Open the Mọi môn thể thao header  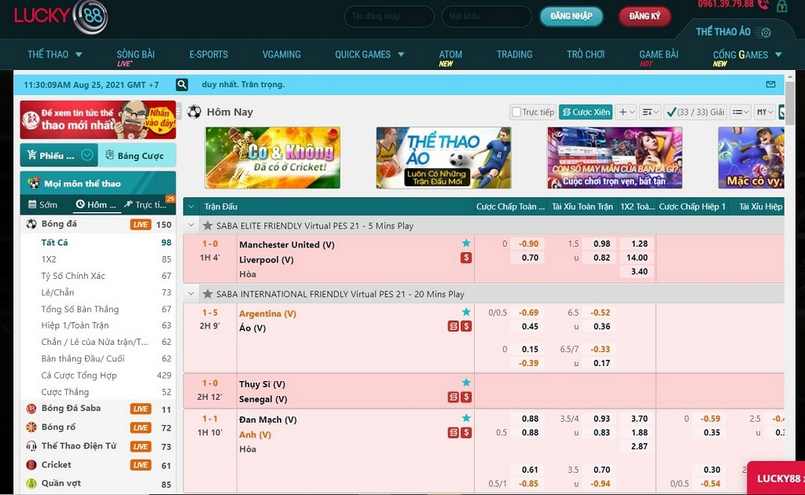[98, 183]
